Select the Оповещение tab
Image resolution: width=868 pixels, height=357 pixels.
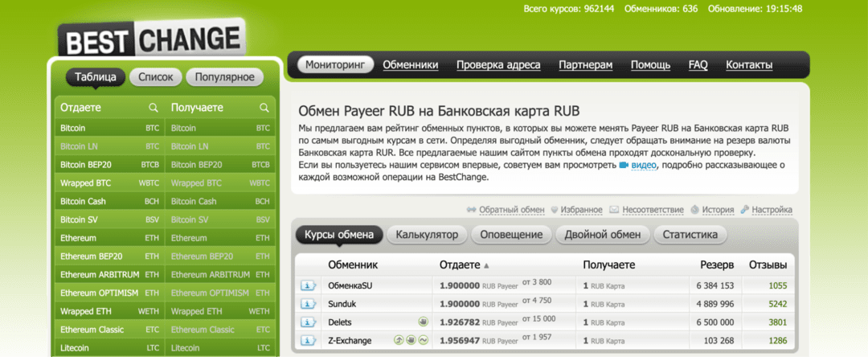coord(511,235)
